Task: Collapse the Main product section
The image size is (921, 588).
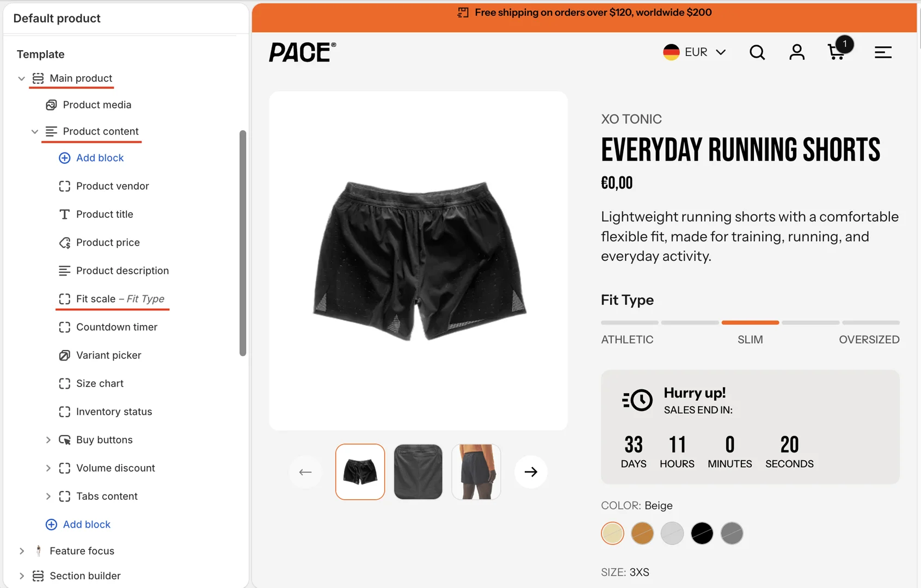Action: click(x=22, y=78)
